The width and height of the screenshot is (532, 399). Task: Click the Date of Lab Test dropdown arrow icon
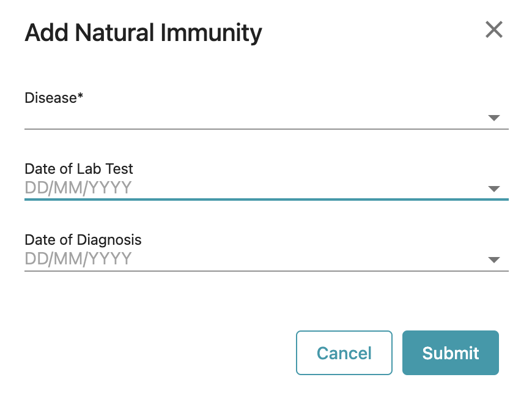pos(494,188)
